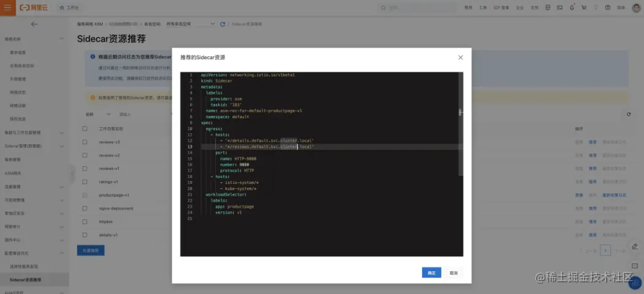The height and width of the screenshot is (294, 644).
Task: Collapse 配置推送优化 sidebar section
Action: [x=34, y=253]
